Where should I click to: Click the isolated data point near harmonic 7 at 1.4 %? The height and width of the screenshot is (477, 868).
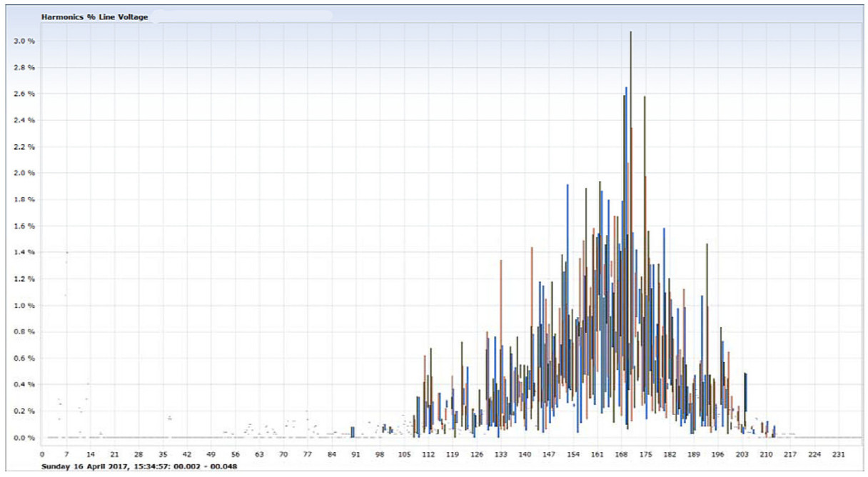click(67, 252)
